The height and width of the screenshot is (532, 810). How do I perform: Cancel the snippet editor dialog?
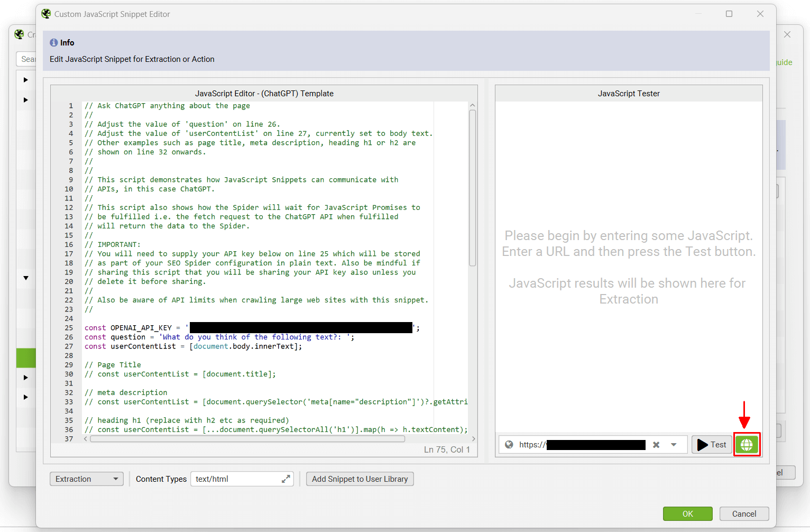(x=744, y=514)
